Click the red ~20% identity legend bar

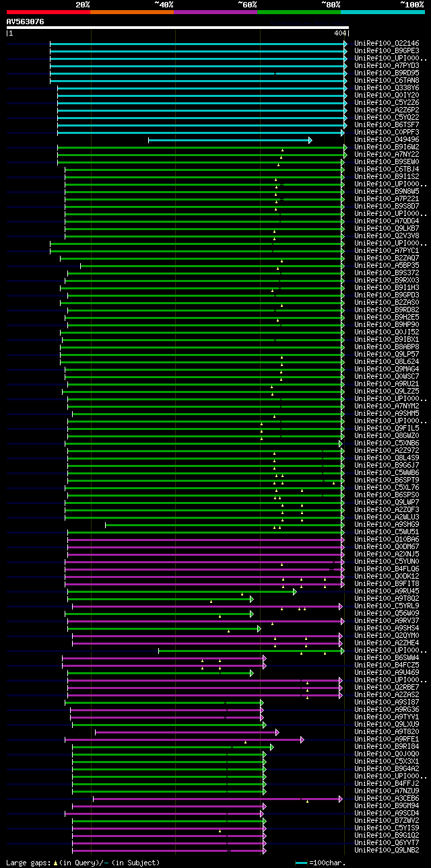(x=48, y=12)
